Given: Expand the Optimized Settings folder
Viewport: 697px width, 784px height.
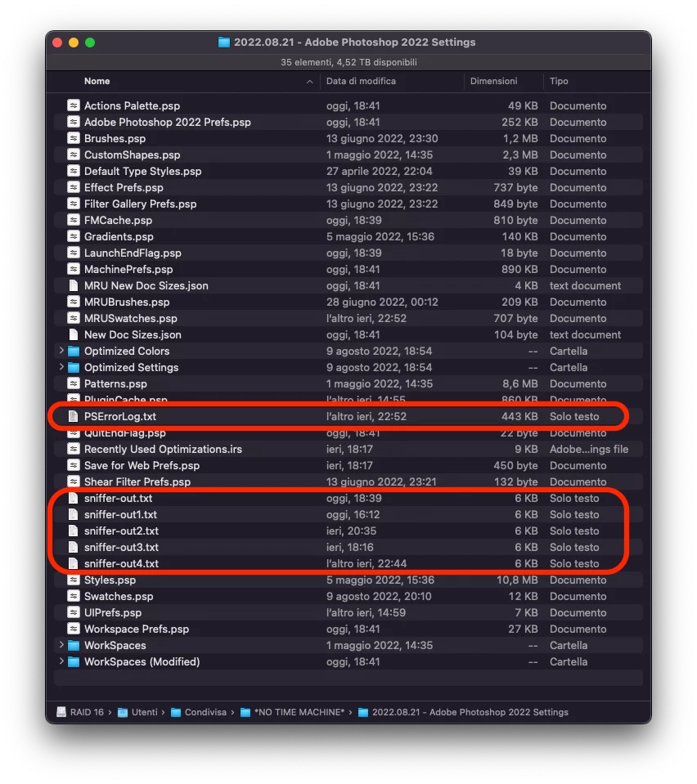Looking at the screenshot, I should click(x=61, y=367).
